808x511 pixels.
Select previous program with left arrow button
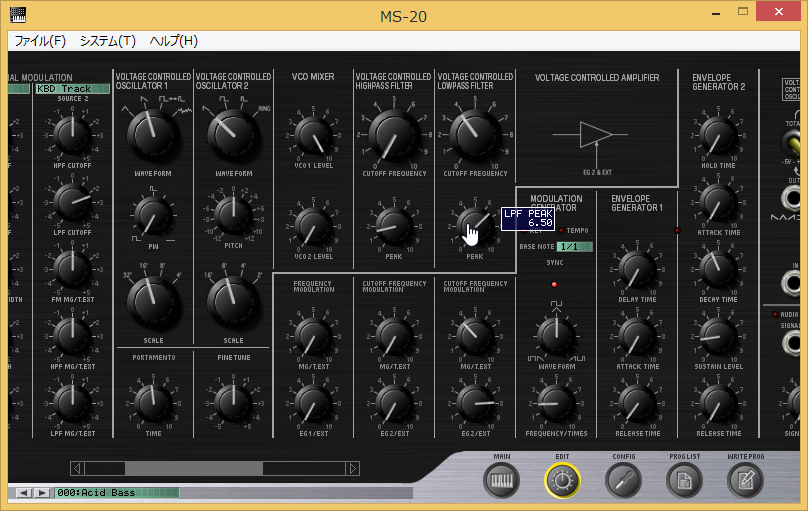point(23,493)
